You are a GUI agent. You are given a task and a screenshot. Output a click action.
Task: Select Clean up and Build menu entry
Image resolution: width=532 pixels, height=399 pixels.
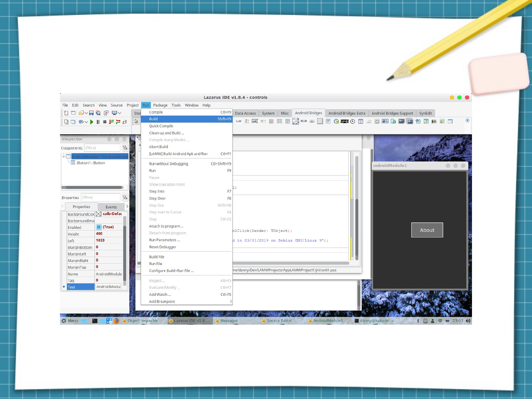pos(186,133)
